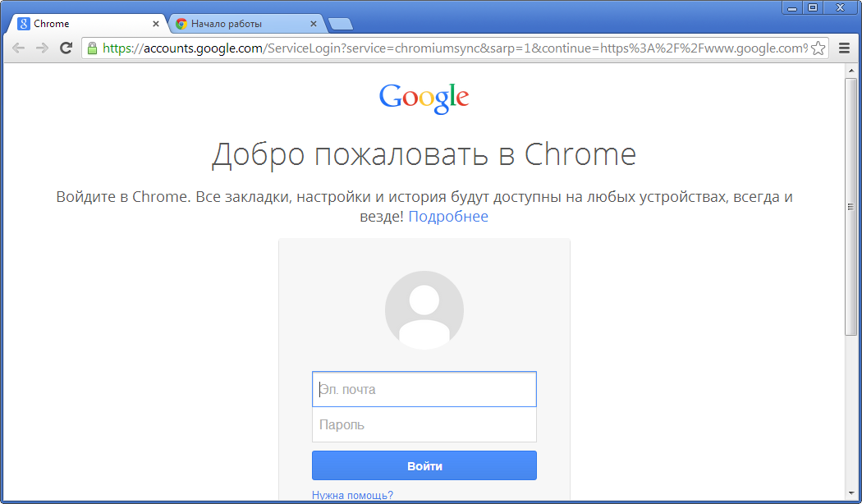Reload the current page
The image size is (862, 504).
[x=66, y=48]
